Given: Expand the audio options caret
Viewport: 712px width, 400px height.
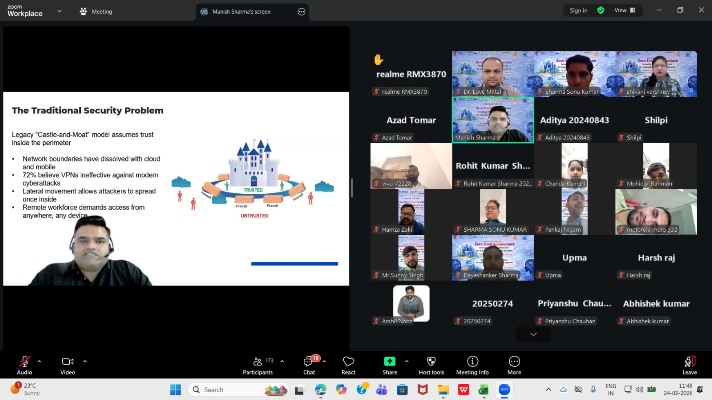Looking at the screenshot, I should [x=40, y=360].
